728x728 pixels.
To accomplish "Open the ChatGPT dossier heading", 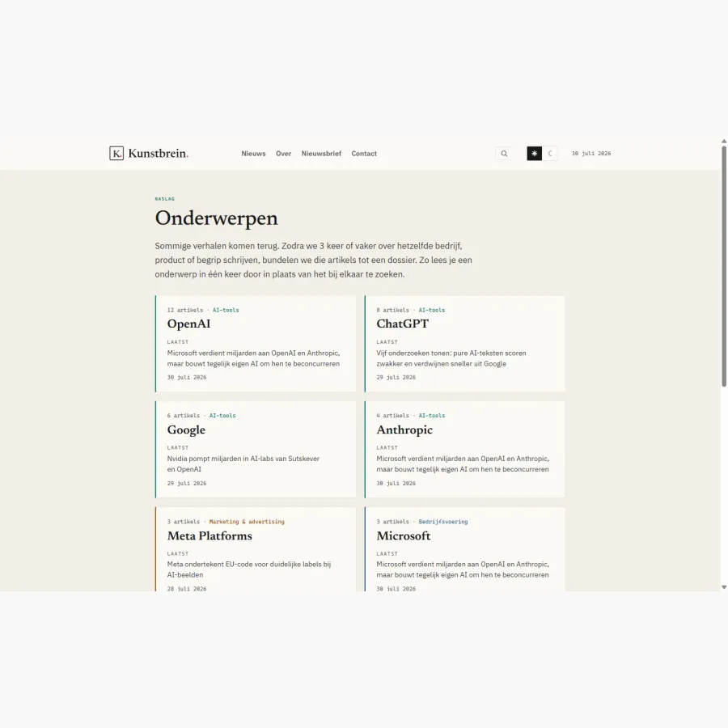I will click(403, 324).
